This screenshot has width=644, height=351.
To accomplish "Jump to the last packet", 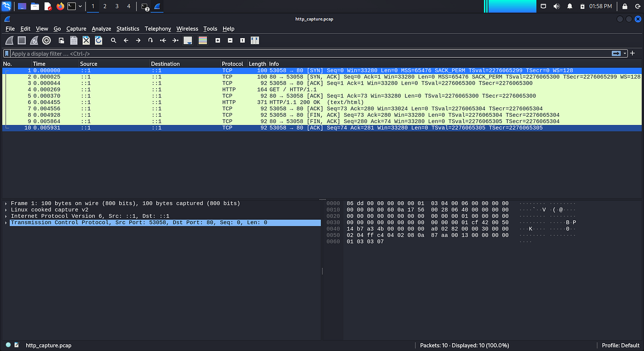I will pos(175,40).
